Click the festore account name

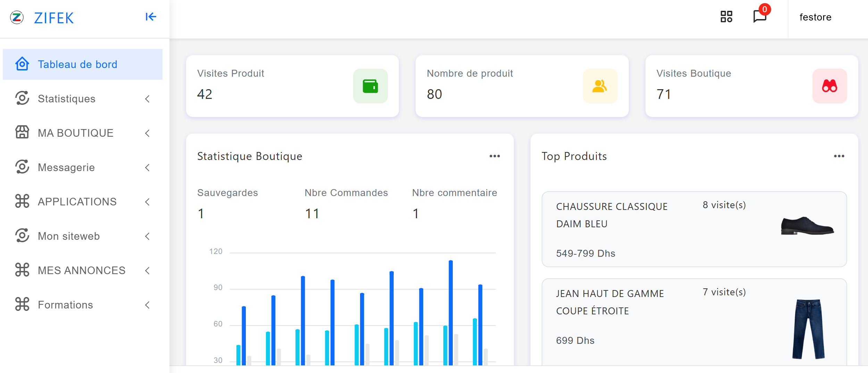click(x=815, y=17)
